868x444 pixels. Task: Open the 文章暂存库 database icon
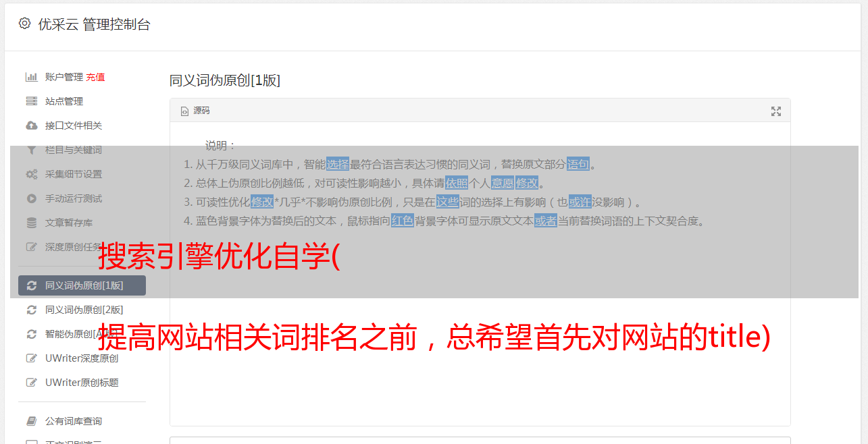pos(31,223)
